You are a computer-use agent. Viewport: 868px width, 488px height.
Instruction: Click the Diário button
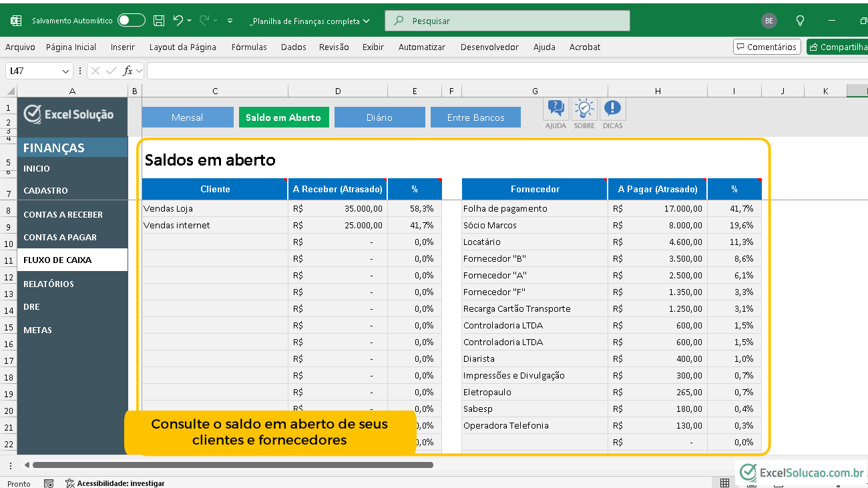point(380,117)
